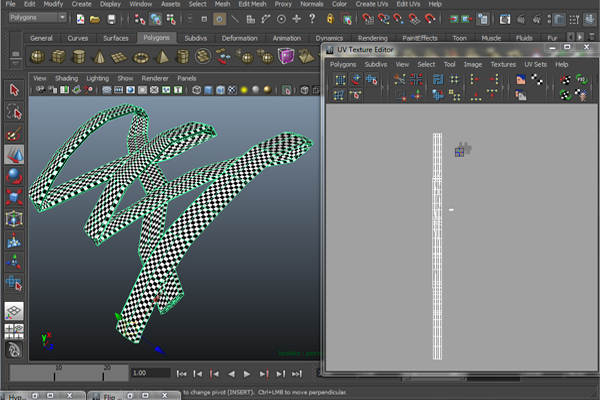Play the animation backwards

[x=231, y=374]
